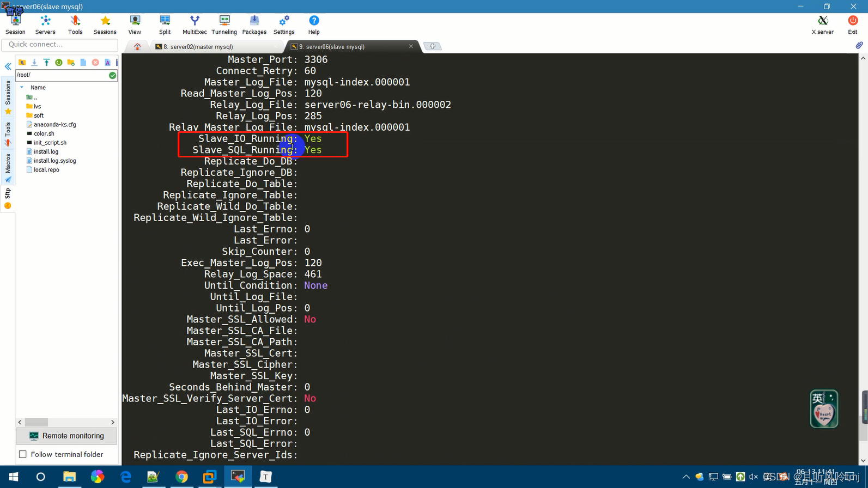Select the server06(slave mysql) tab
The image size is (868, 488).
coord(349,47)
